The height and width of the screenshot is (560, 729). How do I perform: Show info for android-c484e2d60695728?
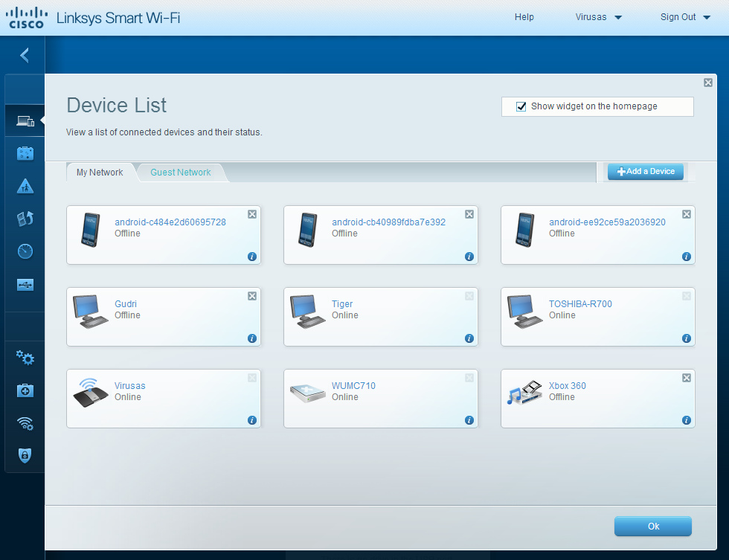252,257
